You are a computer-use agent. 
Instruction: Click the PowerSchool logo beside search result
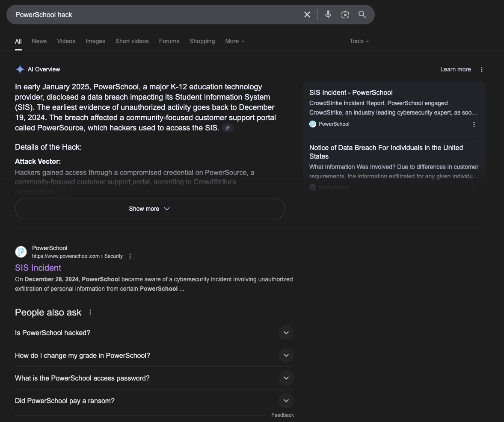point(21,252)
